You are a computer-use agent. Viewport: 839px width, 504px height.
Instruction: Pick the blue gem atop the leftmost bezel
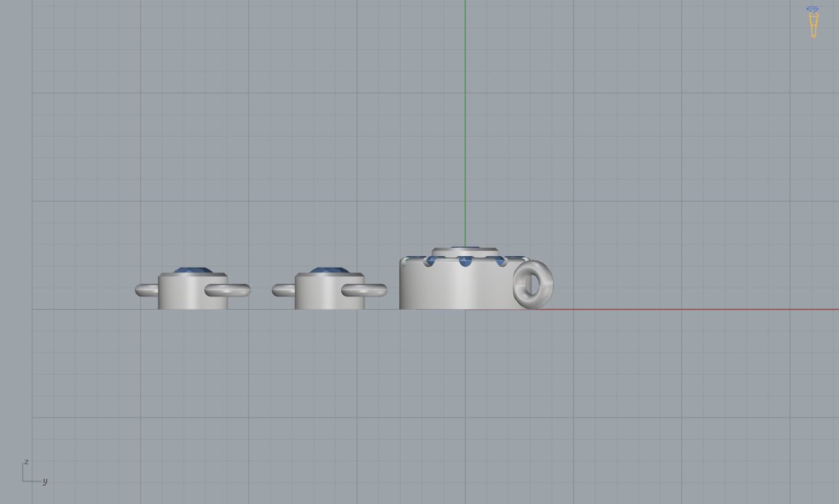coord(193,270)
